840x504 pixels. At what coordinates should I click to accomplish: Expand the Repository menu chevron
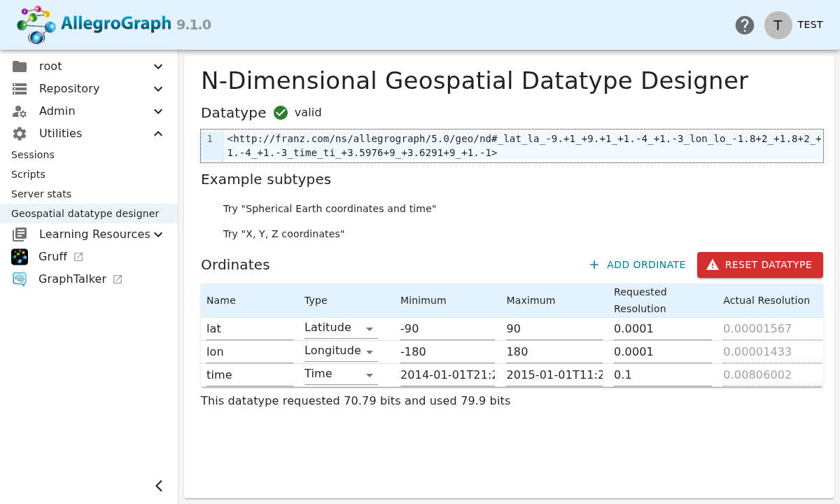(158, 89)
